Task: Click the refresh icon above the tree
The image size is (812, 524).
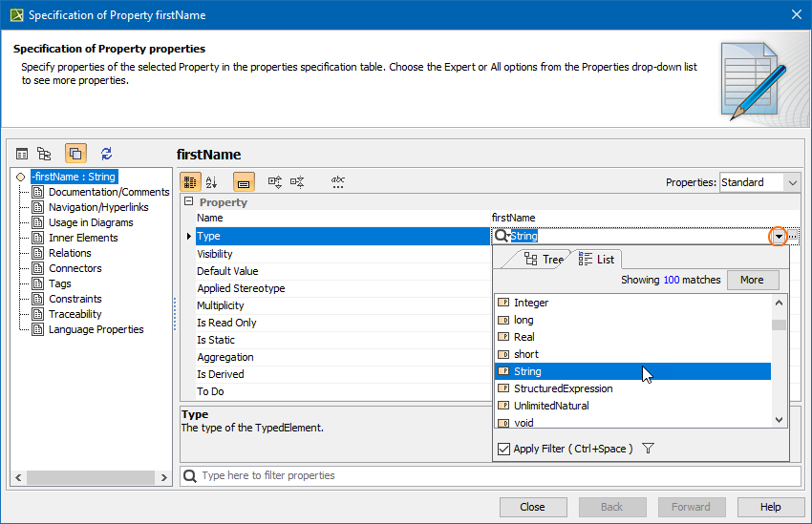Action: click(106, 154)
